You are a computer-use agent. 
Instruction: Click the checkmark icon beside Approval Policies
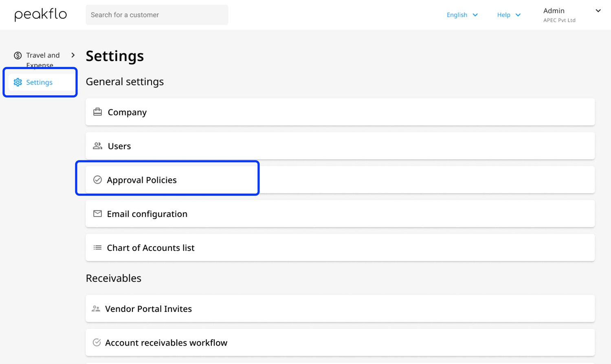click(x=97, y=180)
